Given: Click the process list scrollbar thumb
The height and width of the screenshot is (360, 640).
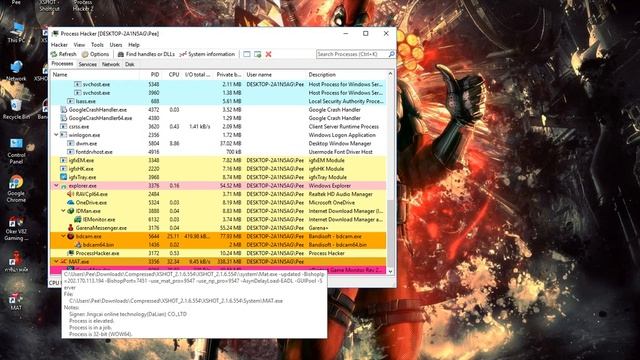Looking at the screenshot, I should click(390, 233).
